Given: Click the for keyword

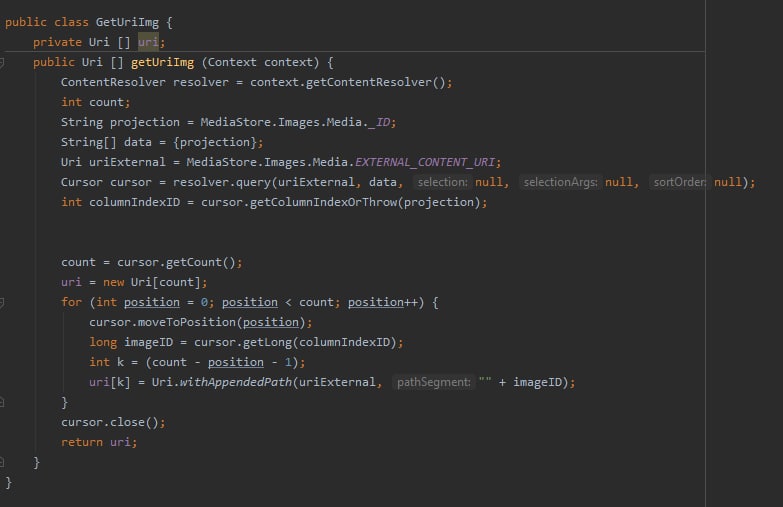Looking at the screenshot, I should click(x=71, y=302).
